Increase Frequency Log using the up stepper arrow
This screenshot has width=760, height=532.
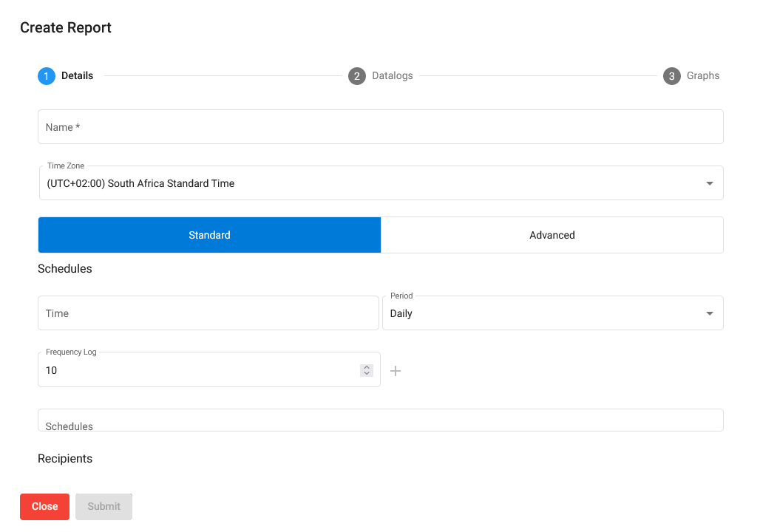tap(366, 366)
